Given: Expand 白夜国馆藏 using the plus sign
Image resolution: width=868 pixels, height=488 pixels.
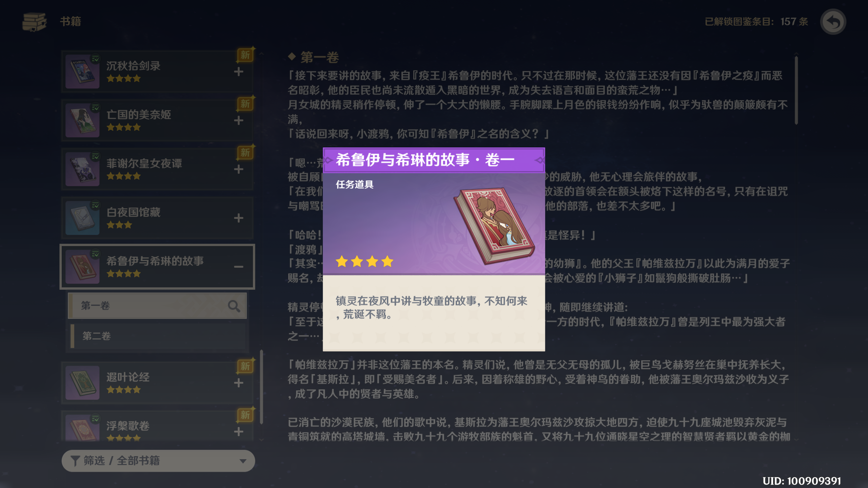Looking at the screenshot, I should point(239,218).
